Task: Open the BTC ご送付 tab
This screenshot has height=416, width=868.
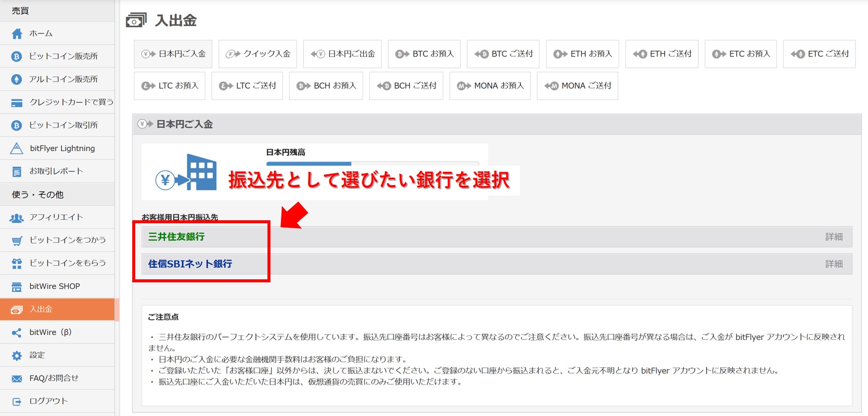Action: coord(503,54)
